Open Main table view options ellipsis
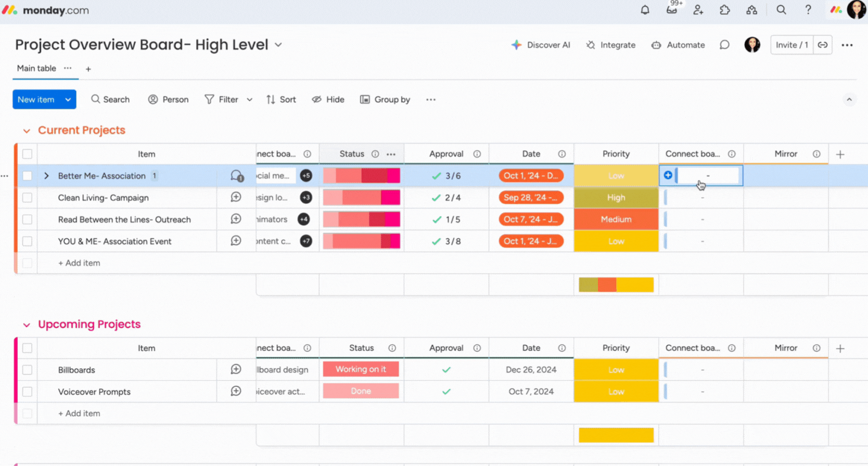This screenshot has width=868, height=466. click(68, 68)
